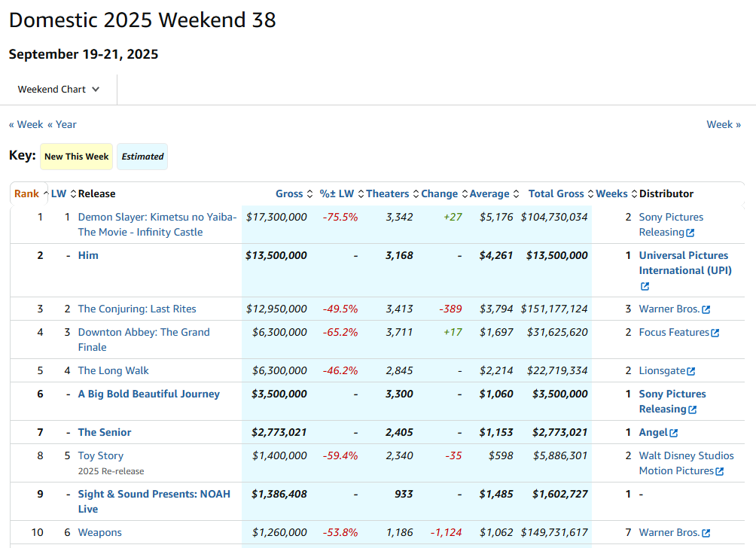
Task: Click gross value $17,300,000
Action: (276, 217)
